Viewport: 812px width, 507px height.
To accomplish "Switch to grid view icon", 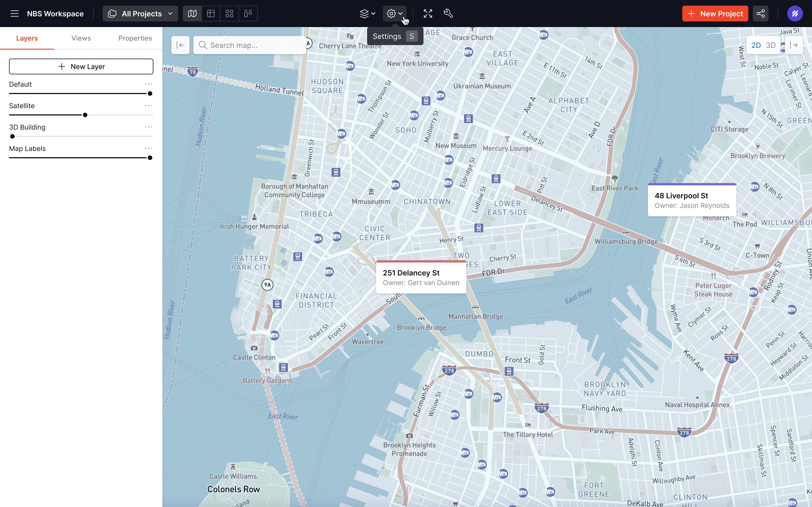I will (230, 14).
